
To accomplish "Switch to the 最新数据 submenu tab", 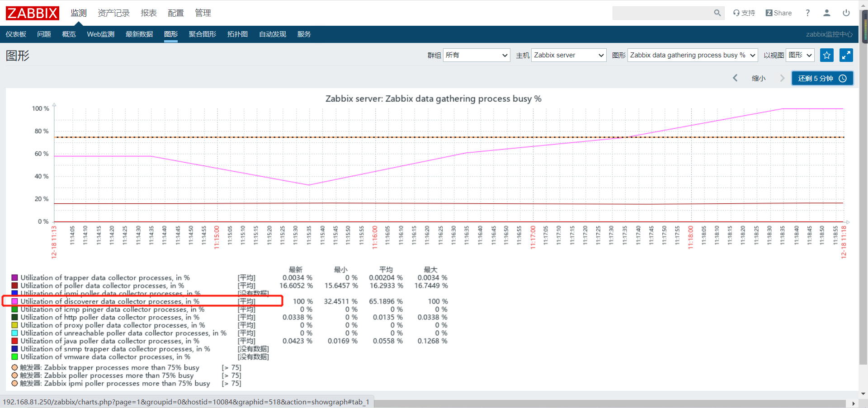I will [x=139, y=34].
